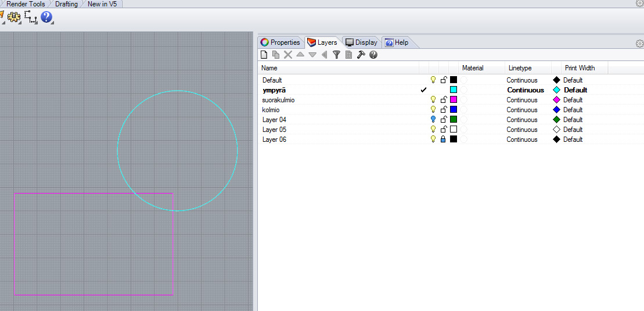The width and height of the screenshot is (644, 311).
Task: Change Layer 04's green color swatch
Action: 454,119
